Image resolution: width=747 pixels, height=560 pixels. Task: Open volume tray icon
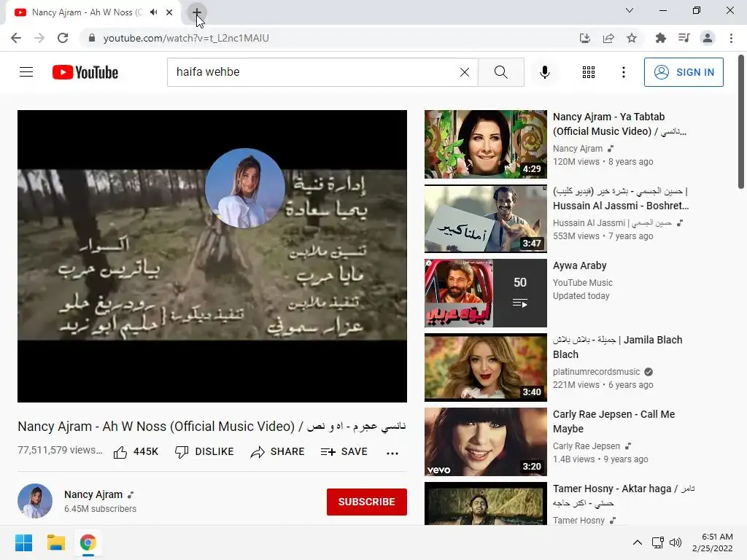click(x=675, y=542)
